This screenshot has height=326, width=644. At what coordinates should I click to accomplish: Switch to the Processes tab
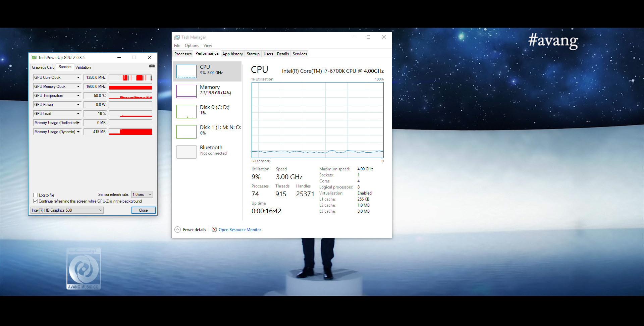183,54
